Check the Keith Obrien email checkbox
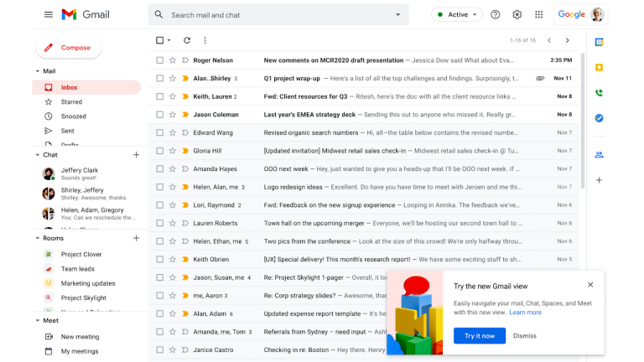The image size is (644, 362). point(160,260)
